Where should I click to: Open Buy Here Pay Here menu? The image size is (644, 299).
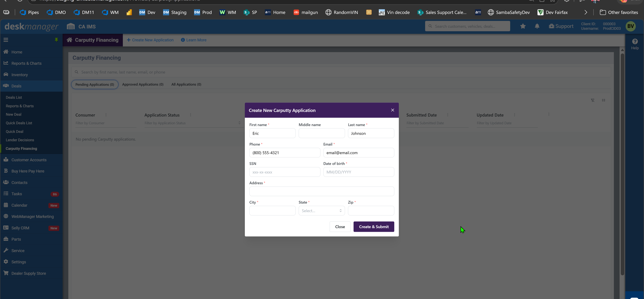click(x=31, y=171)
